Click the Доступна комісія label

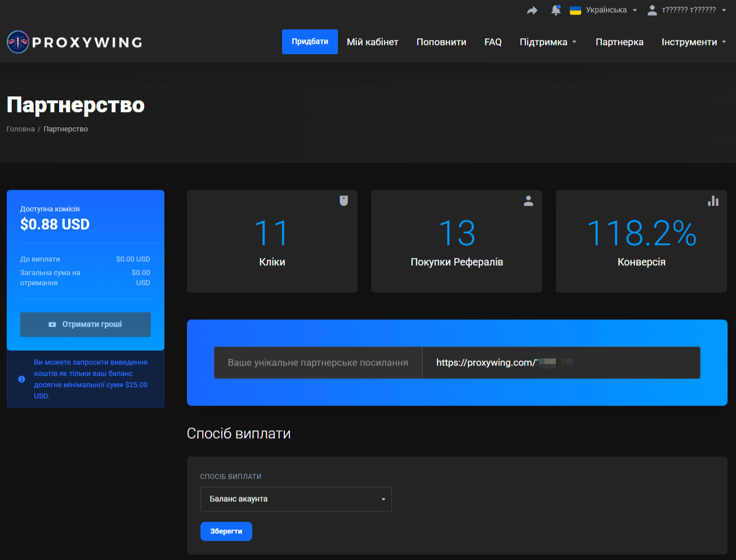click(50, 209)
